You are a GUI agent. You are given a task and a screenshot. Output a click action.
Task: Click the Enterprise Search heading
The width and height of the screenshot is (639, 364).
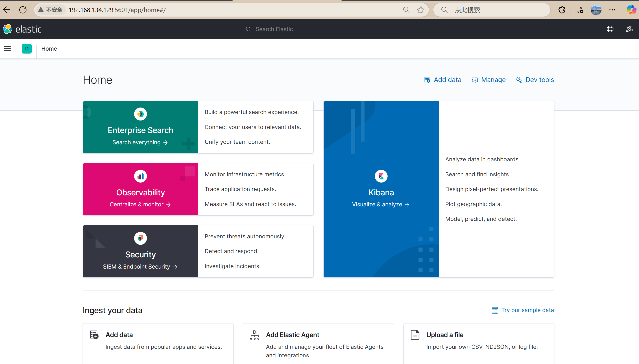140,130
